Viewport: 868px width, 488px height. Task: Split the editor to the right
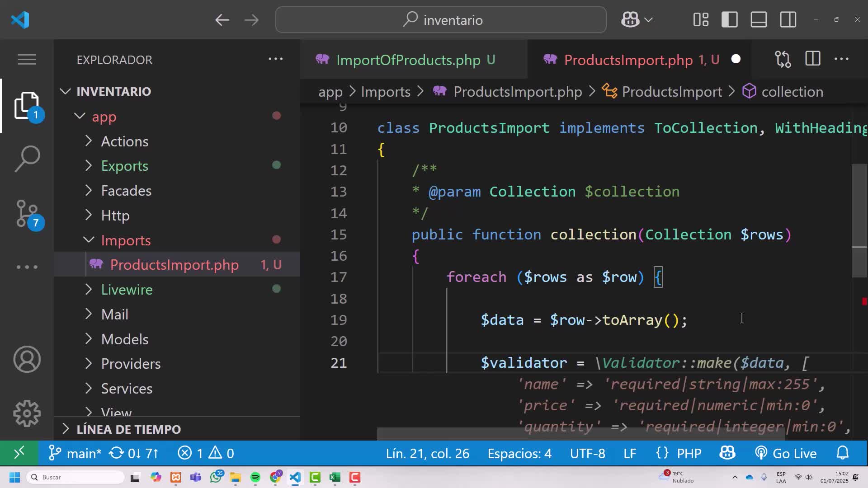pyautogui.click(x=812, y=59)
